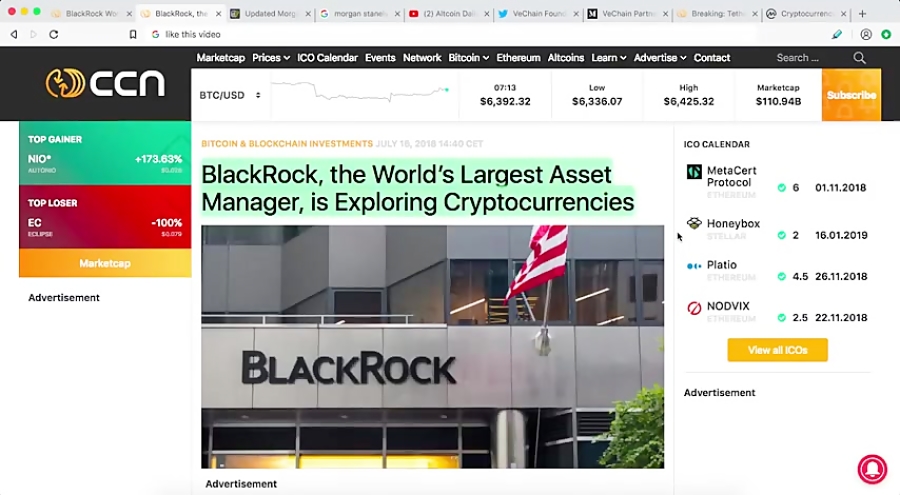This screenshot has height=495, width=900.
Task: Click the site Search input field
Action: tap(810, 57)
